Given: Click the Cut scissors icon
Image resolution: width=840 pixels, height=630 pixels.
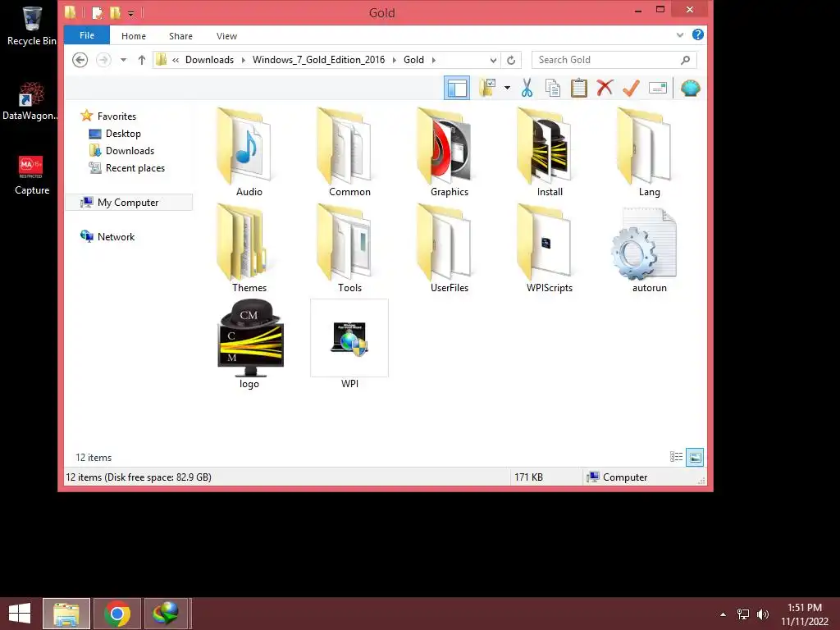Looking at the screenshot, I should [x=527, y=88].
